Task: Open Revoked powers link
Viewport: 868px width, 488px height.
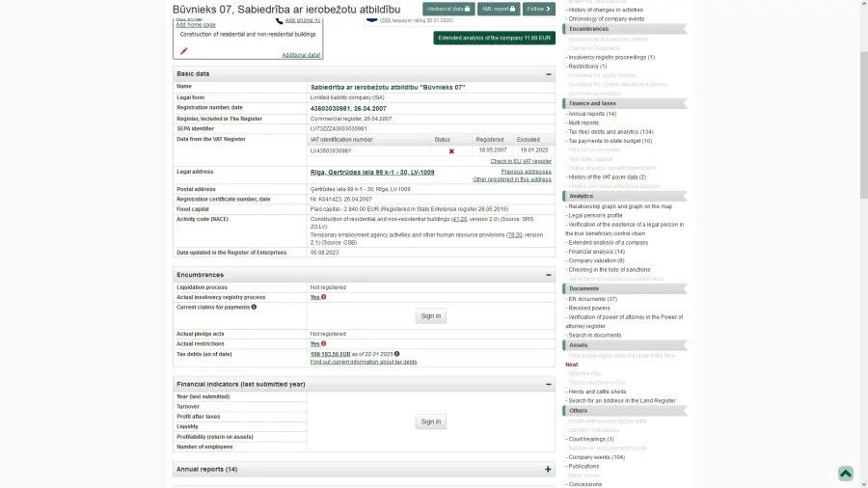Action: pyautogui.click(x=589, y=309)
